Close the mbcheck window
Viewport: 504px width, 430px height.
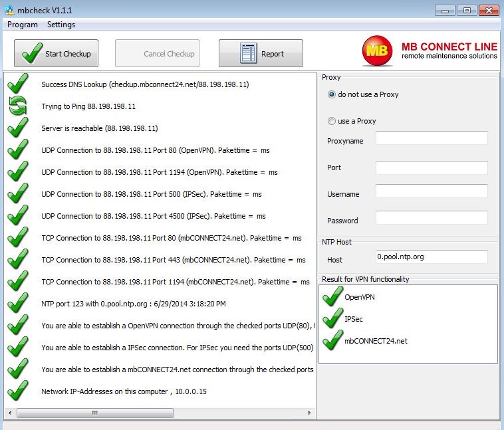(489, 11)
